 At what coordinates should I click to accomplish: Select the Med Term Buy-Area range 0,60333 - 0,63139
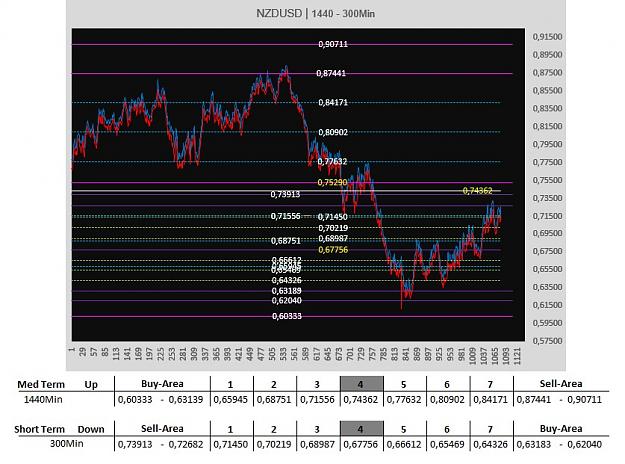160,399
